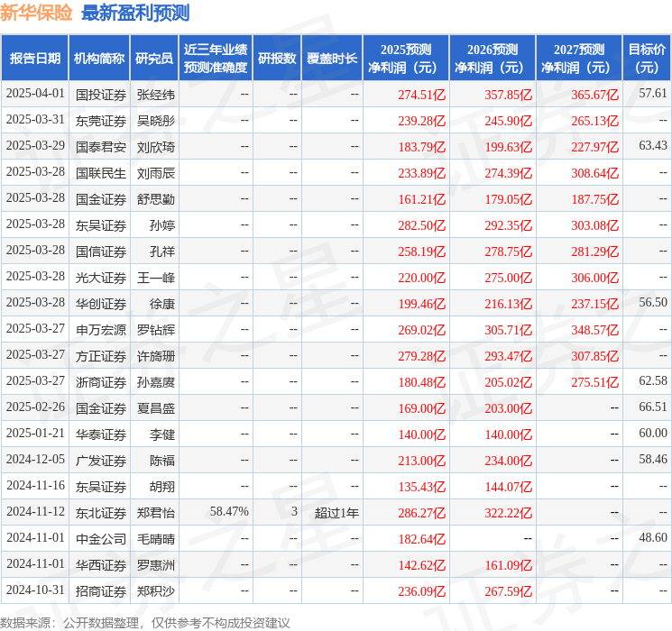Select the date cell 2025-04-01

click(x=35, y=94)
